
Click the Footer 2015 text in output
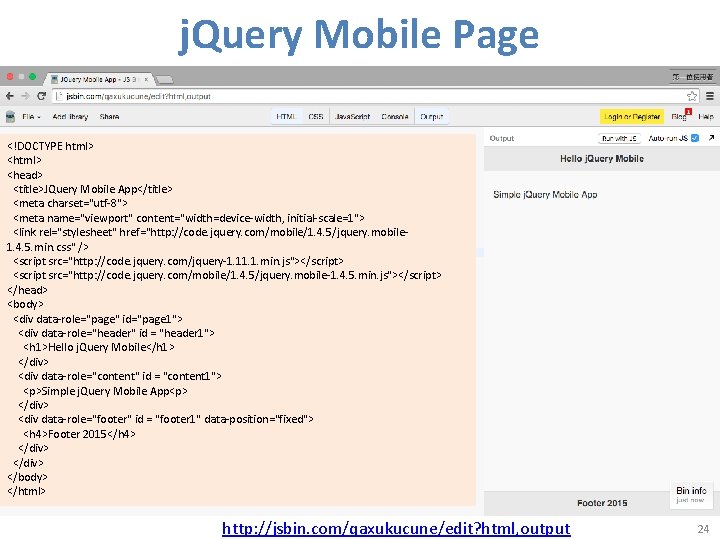click(602, 503)
